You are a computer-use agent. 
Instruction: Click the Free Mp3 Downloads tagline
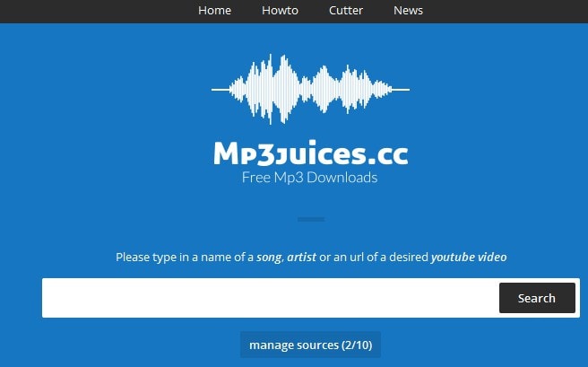(310, 178)
